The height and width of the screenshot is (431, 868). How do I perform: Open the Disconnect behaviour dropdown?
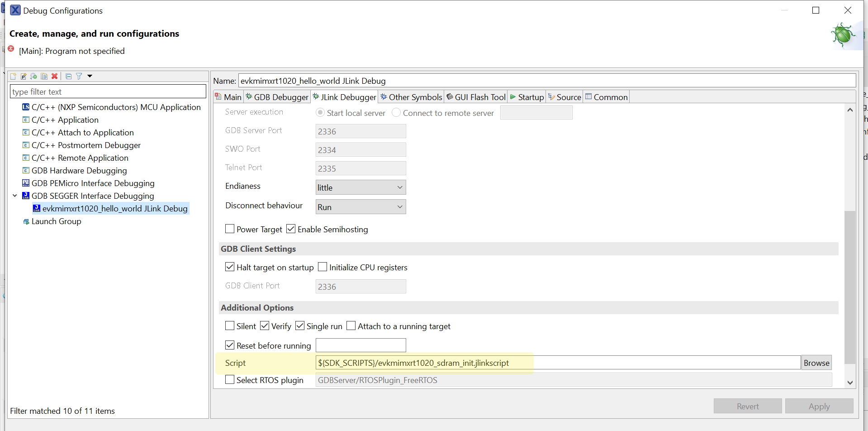tap(360, 207)
